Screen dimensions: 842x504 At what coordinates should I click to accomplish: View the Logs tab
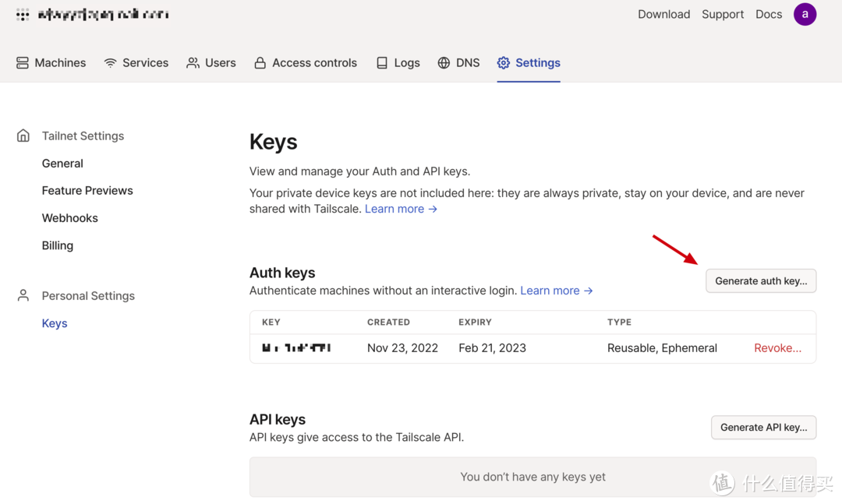398,63
